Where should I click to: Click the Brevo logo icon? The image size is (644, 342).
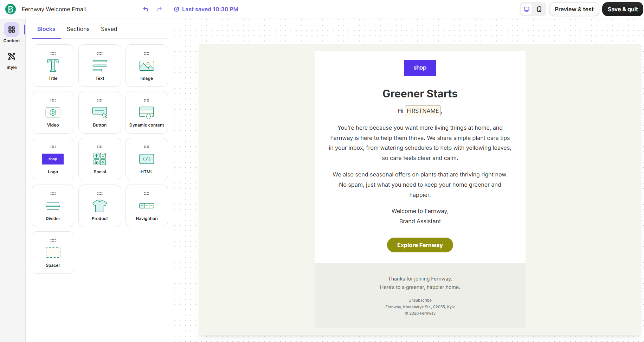click(11, 9)
